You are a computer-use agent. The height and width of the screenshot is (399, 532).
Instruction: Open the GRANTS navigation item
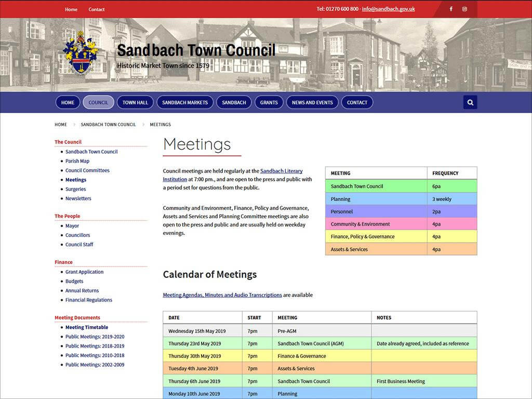(269, 102)
